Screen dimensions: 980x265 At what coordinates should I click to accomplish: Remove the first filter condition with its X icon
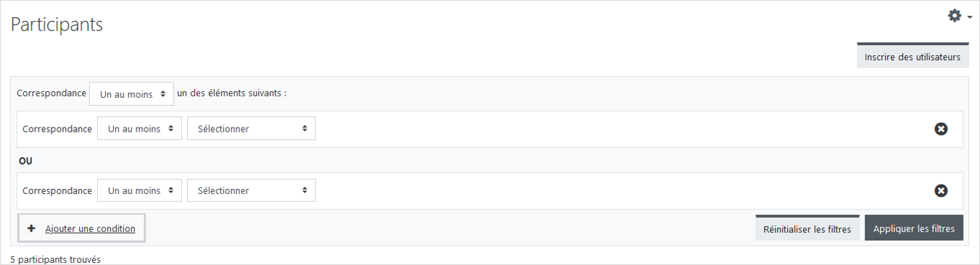coord(941,129)
